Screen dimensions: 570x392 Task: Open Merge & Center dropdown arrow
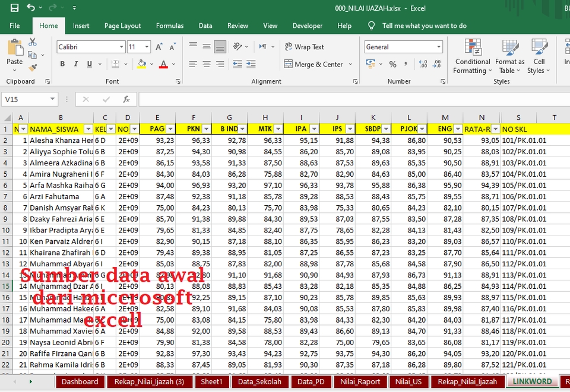[x=350, y=64]
